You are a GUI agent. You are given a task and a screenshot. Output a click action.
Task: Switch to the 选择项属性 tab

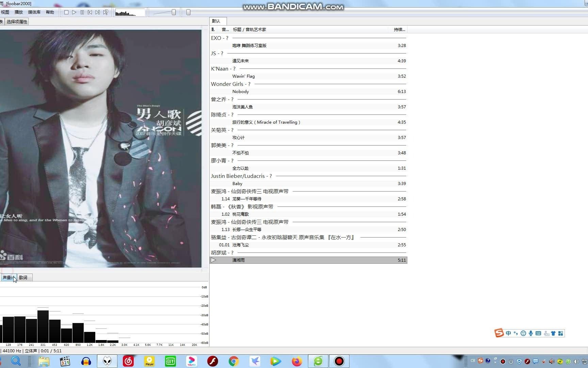[x=17, y=21]
